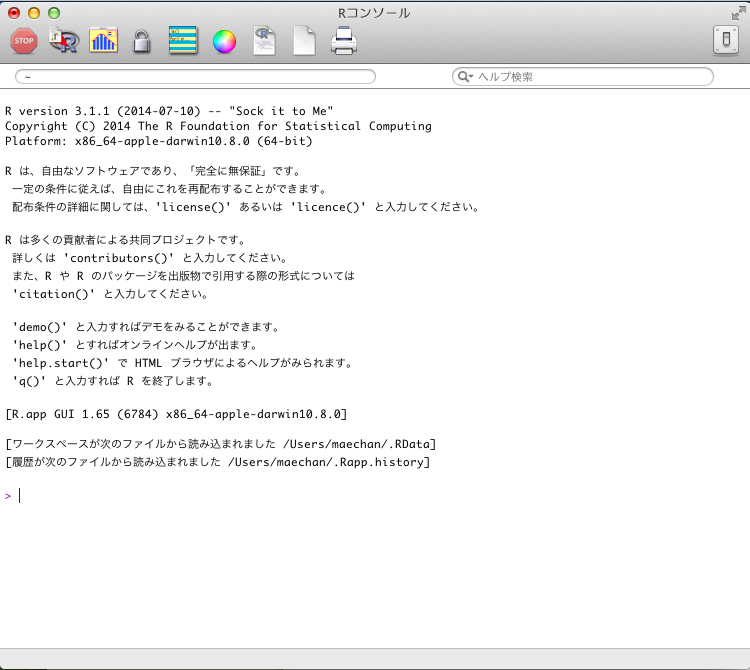Open the color wheel settings
The height and width of the screenshot is (670, 750).
coord(224,42)
